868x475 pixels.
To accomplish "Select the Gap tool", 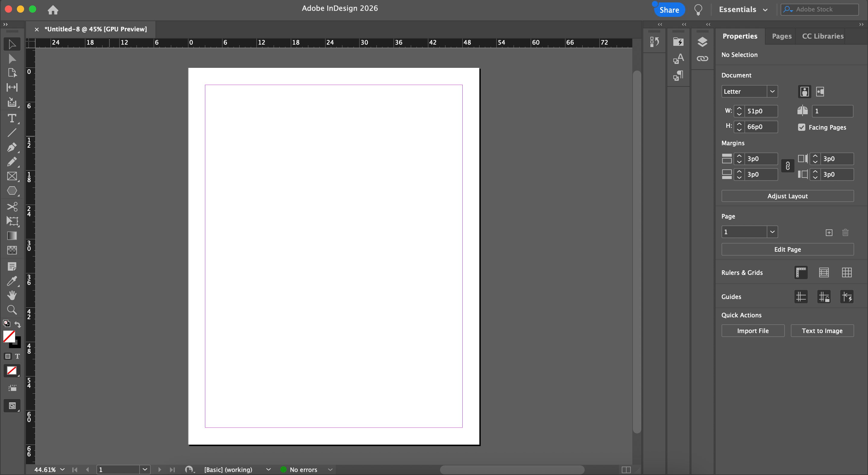I will (x=12, y=88).
